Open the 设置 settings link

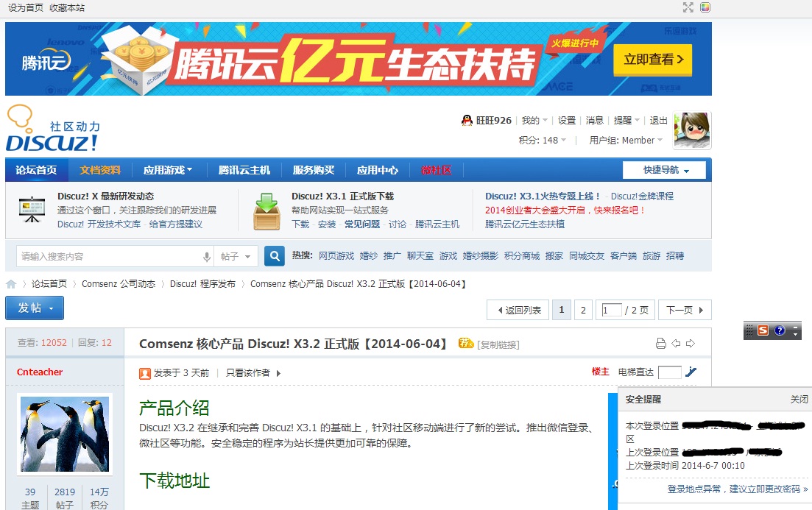(567, 121)
